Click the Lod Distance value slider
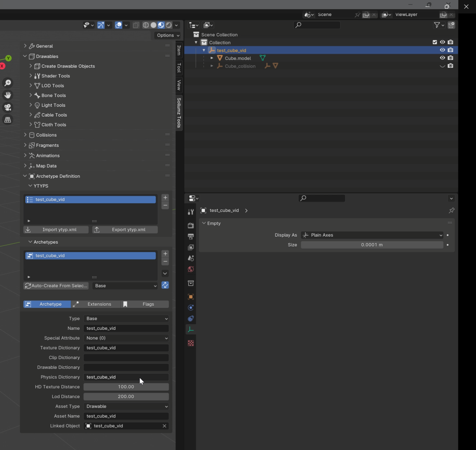This screenshot has height=450, width=476. [126, 397]
